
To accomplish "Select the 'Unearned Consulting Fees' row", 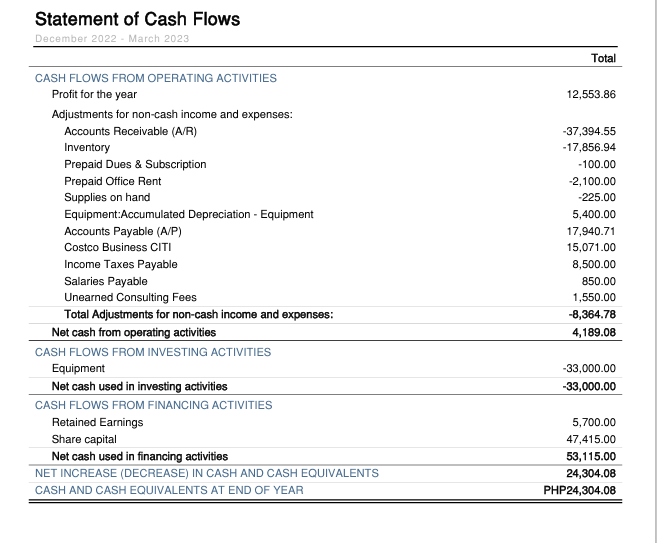I will [x=130, y=297].
